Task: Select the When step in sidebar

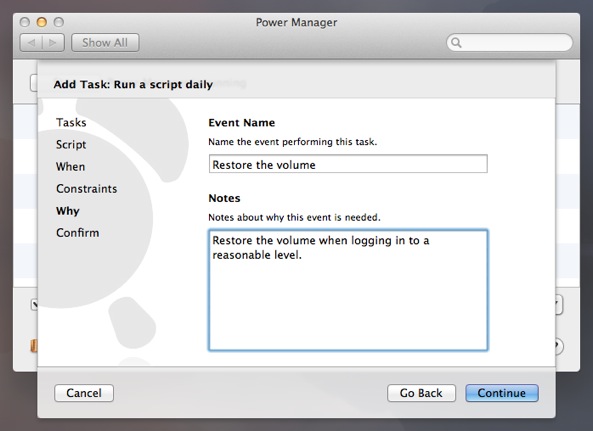Action: pos(70,167)
